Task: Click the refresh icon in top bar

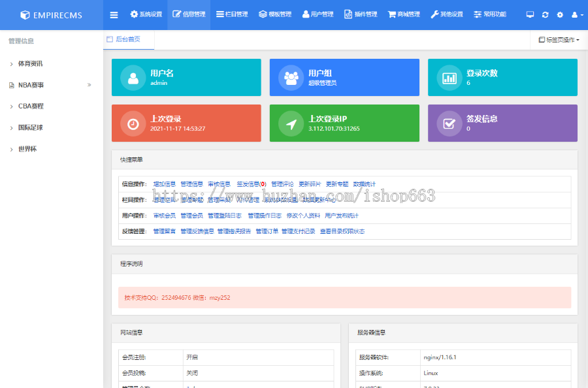Action: (x=545, y=14)
